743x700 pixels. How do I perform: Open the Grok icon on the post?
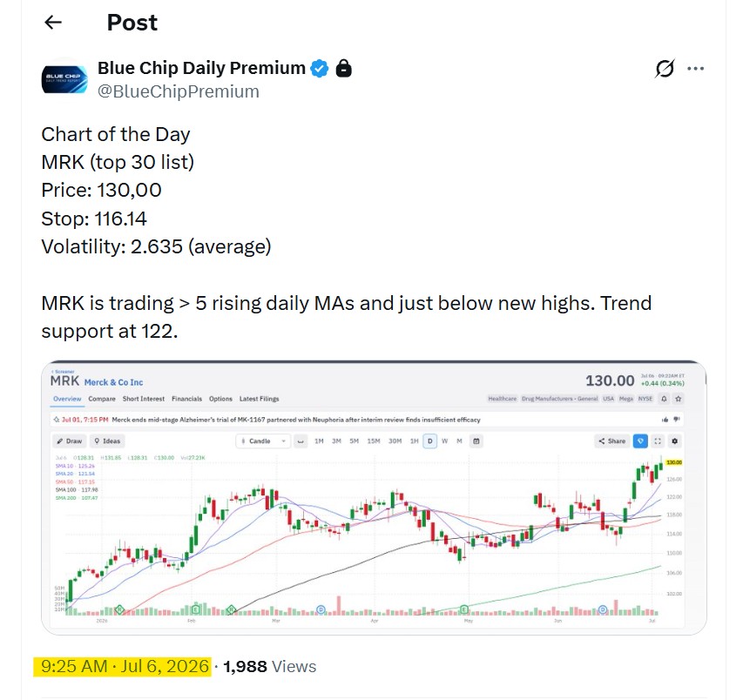665,69
